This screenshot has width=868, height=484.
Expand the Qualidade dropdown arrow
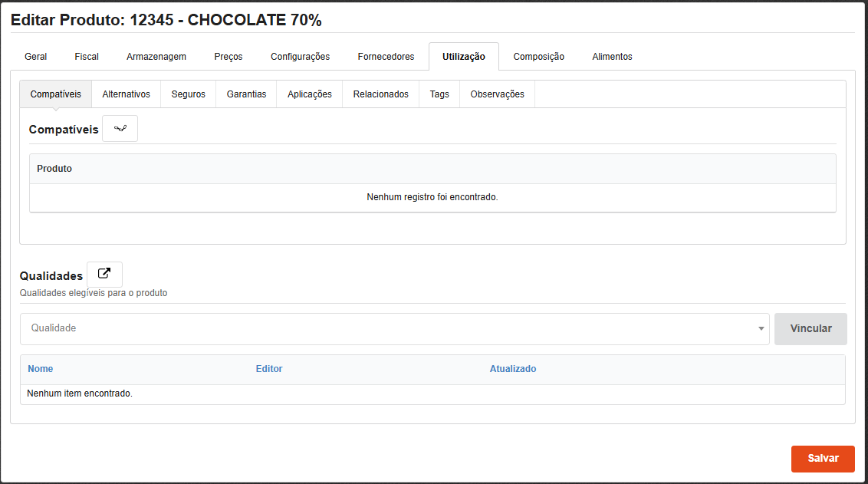(761, 329)
